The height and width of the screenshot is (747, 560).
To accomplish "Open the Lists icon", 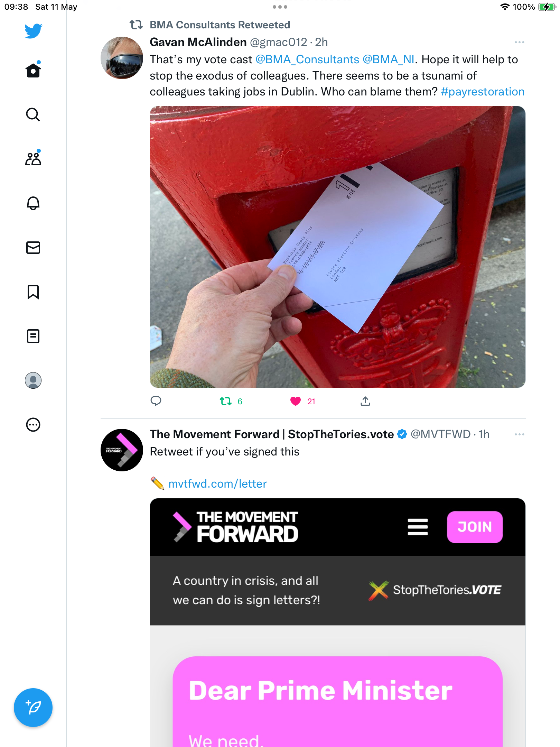I will tap(33, 336).
